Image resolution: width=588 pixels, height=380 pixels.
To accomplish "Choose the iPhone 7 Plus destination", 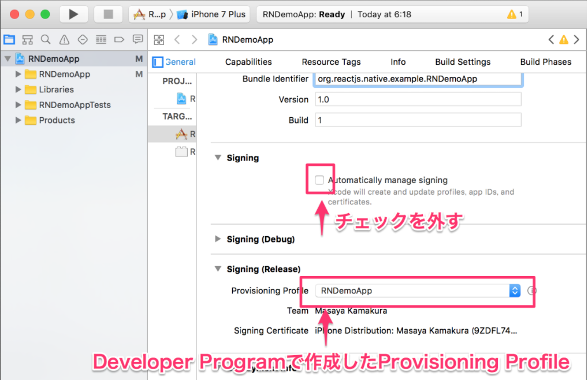I will (x=212, y=14).
